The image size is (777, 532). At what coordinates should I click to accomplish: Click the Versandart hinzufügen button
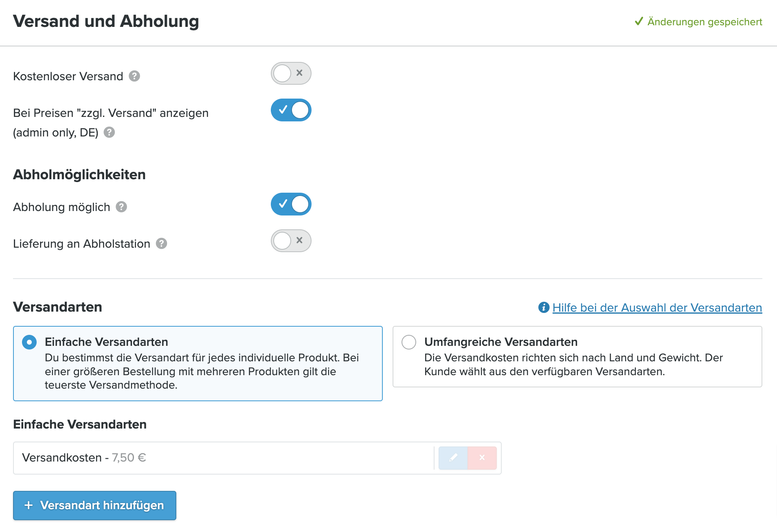(x=94, y=506)
